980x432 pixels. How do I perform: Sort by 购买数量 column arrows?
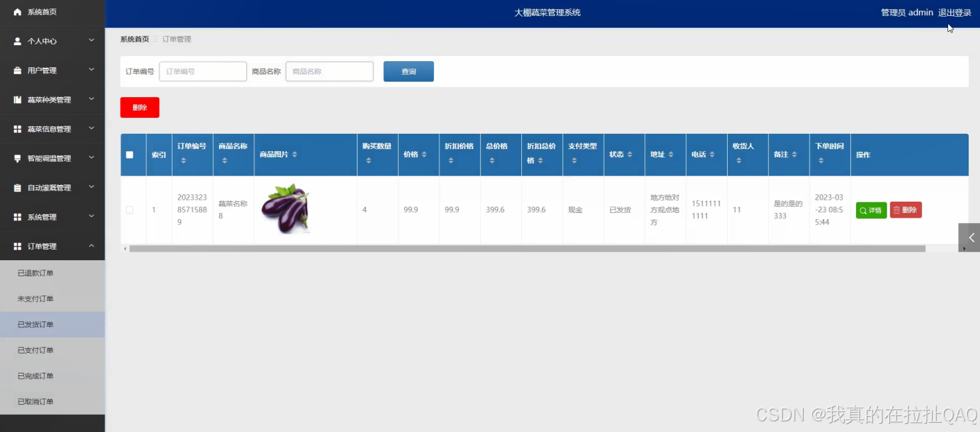pos(368,160)
